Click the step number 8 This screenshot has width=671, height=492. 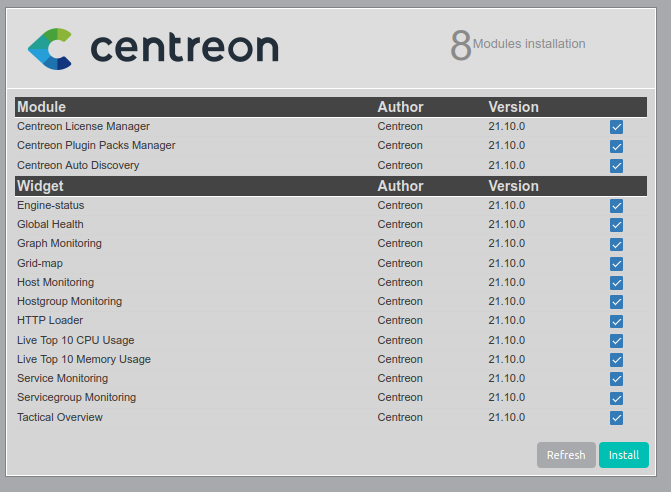[461, 45]
